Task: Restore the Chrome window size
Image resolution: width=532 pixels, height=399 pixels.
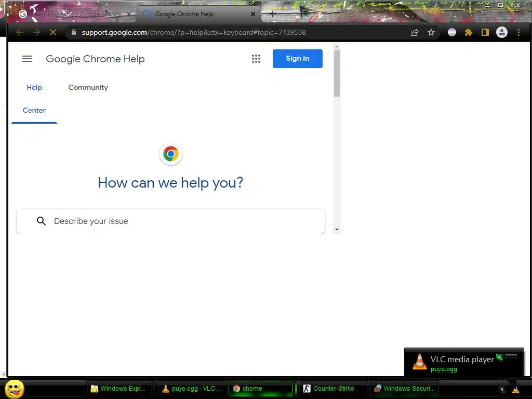Action: click(501, 5)
